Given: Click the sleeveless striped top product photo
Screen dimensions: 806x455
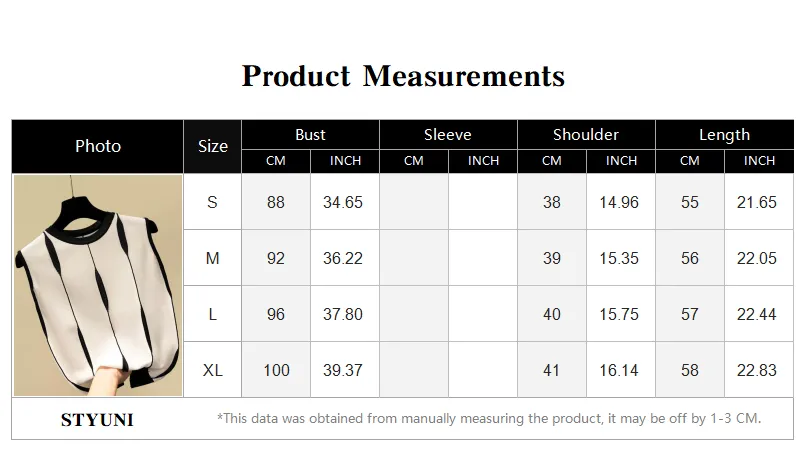Looking at the screenshot, I should [x=98, y=285].
